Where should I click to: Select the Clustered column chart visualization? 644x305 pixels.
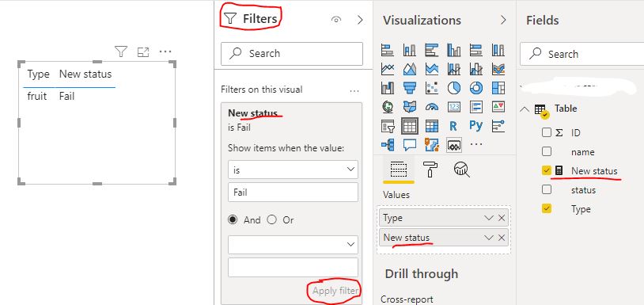coord(454,50)
